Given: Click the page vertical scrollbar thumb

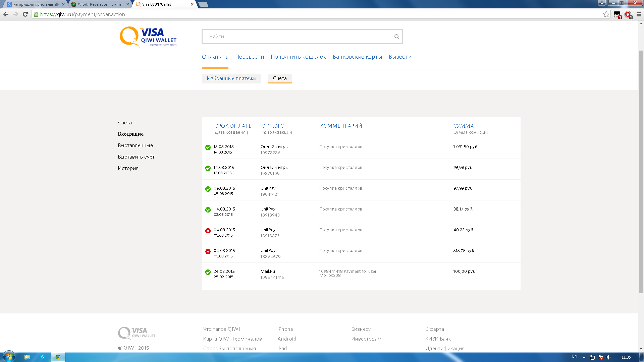Looking at the screenshot, I should (641, 172).
